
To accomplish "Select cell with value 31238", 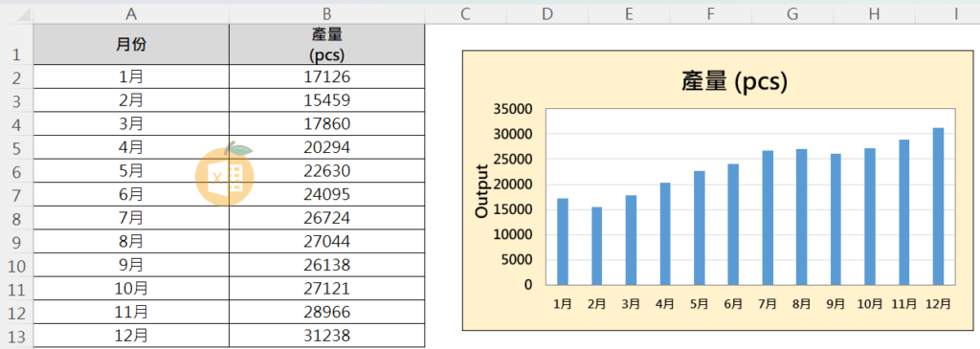I will pyautogui.click(x=327, y=336).
